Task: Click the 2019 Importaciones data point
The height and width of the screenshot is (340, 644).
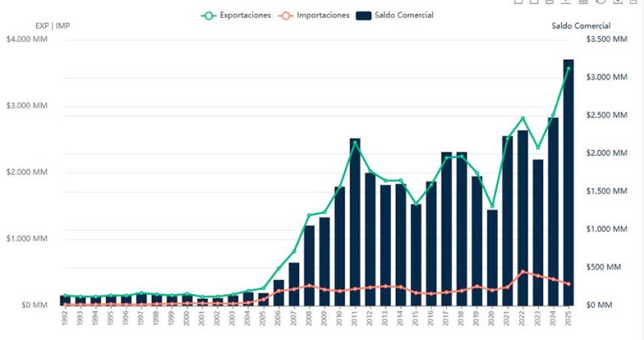Action: tap(477, 286)
